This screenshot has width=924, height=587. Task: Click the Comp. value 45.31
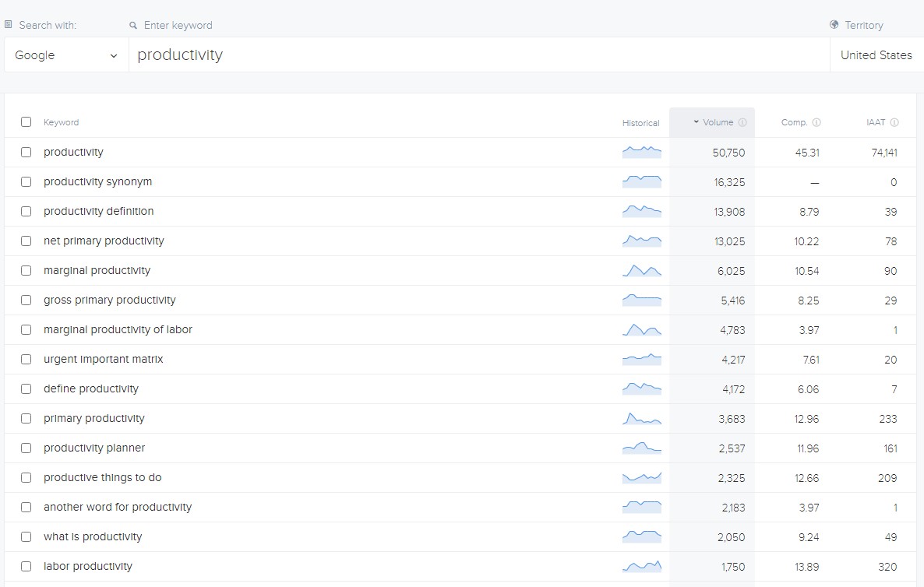806,153
